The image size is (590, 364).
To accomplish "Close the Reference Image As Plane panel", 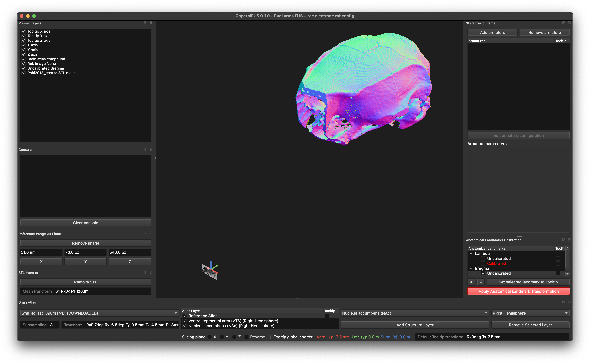I will pyautogui.click(x=151, y=234).
